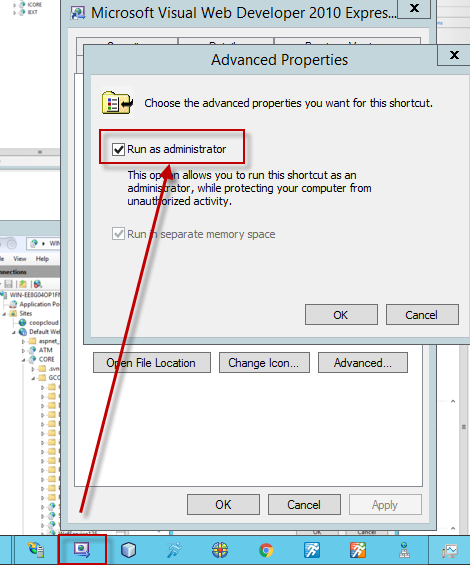Click the CORE application icon in the tree
470x565 pixels.
point(32,359)
